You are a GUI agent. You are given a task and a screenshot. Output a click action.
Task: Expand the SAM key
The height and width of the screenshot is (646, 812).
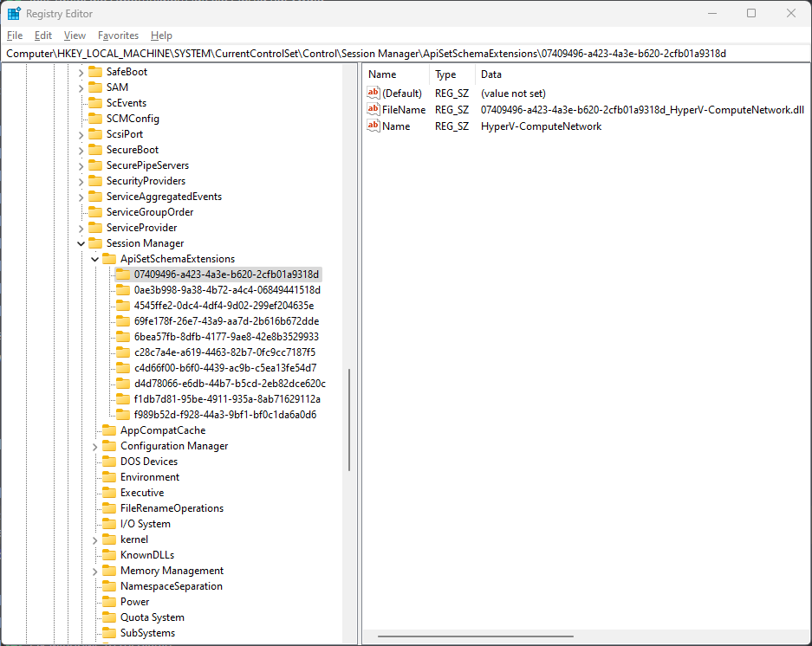tap(81, 88)
